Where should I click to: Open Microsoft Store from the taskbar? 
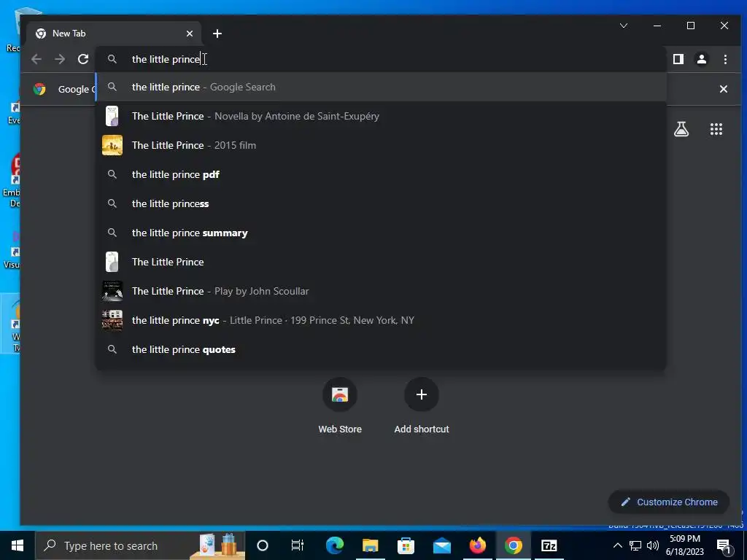pos(406,545)
